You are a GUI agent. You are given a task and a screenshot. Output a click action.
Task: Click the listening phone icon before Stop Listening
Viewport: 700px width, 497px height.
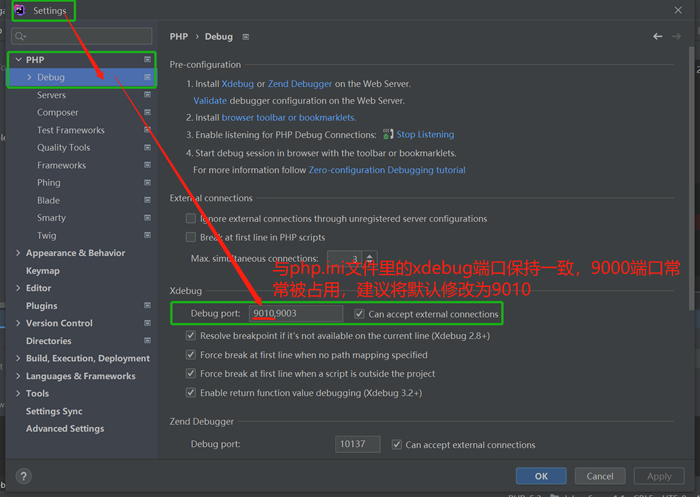(x=388, y=134)
